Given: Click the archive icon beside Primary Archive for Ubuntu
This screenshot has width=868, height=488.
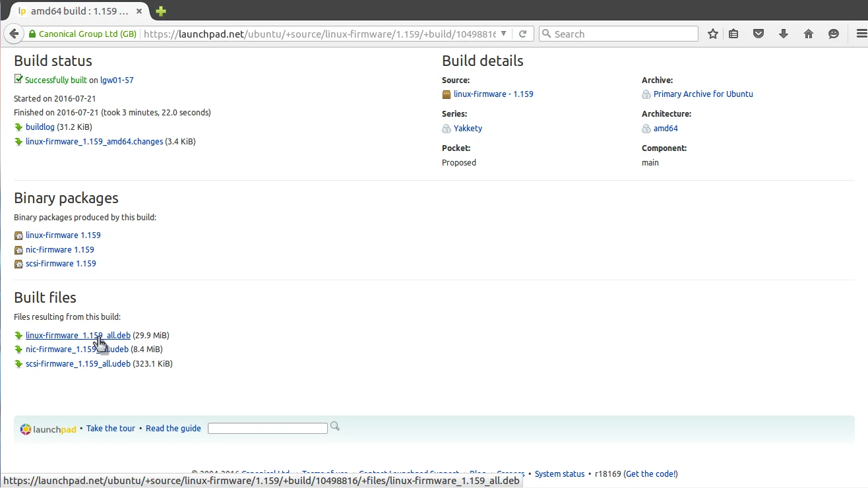Looking at the screenshot, I should [x=646, y=94].
